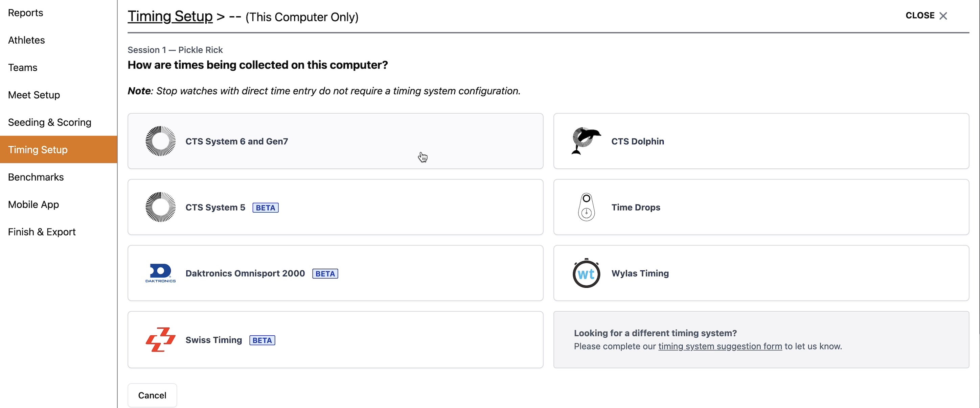The width and height of the screenshot is (980, 408).
Task: Click the BETA badge beside Daktronics Omnisport 2000
Action: (x=325, y=274)
